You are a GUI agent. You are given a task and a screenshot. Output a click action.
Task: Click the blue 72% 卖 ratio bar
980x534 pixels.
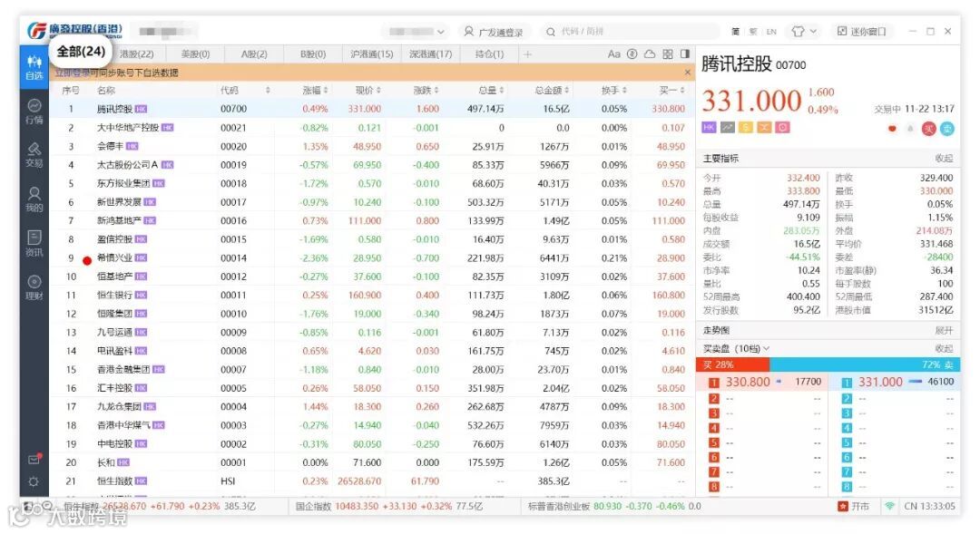click(865, 364)
